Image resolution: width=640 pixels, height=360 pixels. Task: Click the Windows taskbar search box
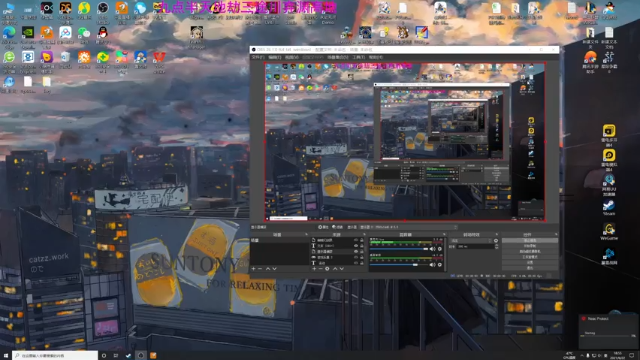tap(55, 356)
